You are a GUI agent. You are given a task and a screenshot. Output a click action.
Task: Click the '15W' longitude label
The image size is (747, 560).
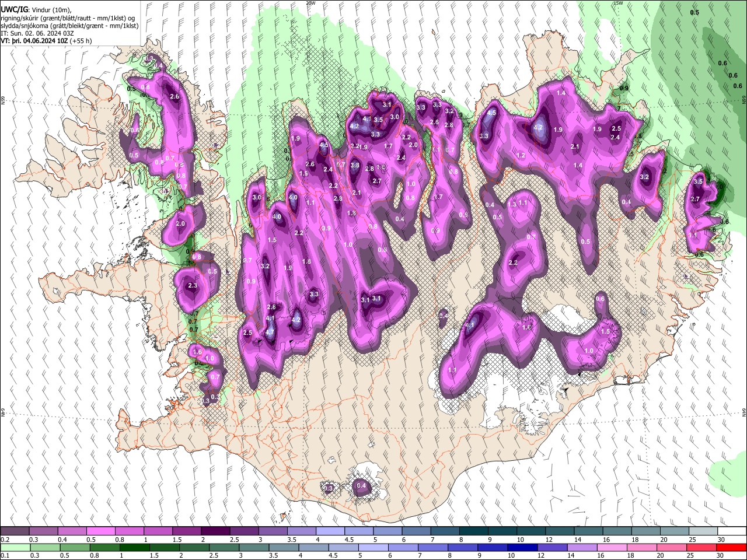tap(619, 3)
